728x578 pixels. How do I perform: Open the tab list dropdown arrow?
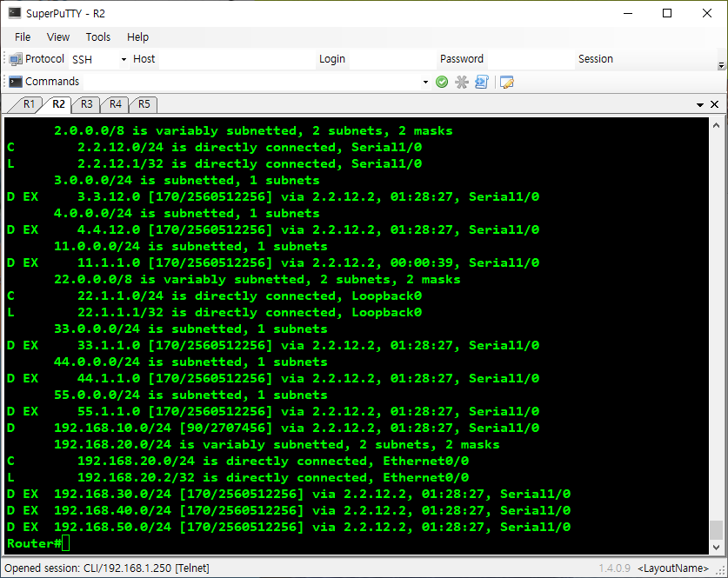click(699, 105)
